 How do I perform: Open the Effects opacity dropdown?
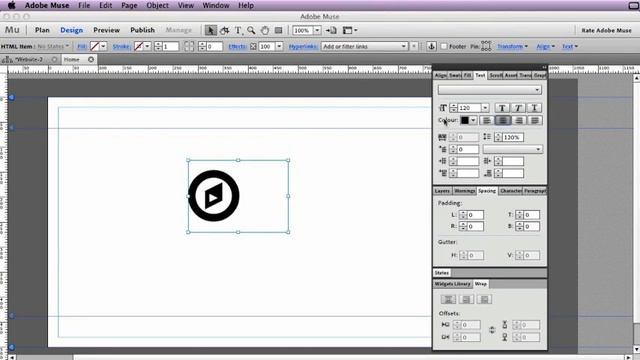(279, 47)
